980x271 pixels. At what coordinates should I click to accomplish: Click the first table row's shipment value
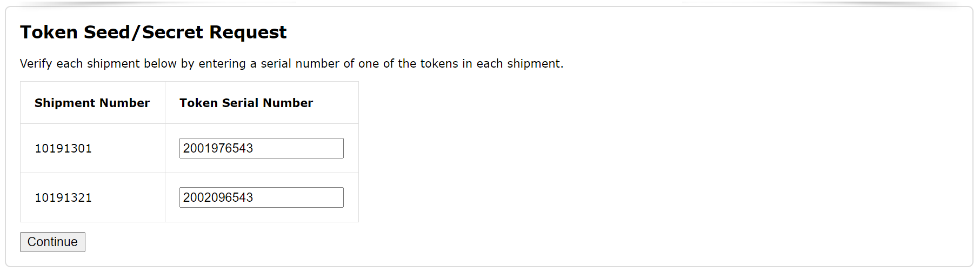click(x=63, y=148)
